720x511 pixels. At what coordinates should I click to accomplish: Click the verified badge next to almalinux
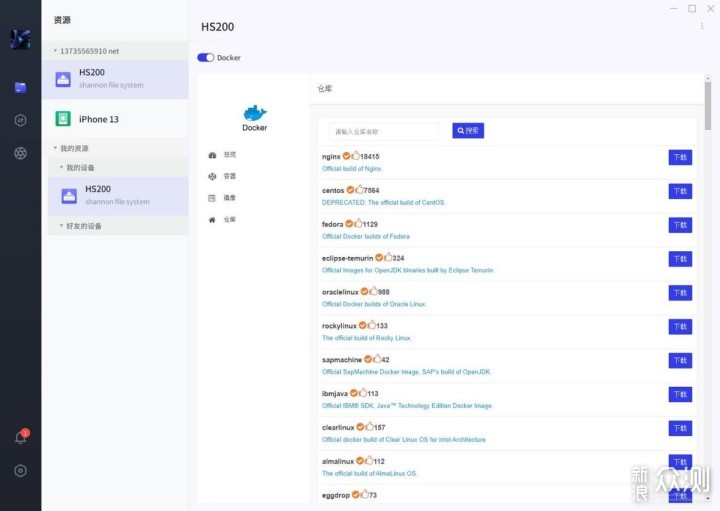pos(360,460)
